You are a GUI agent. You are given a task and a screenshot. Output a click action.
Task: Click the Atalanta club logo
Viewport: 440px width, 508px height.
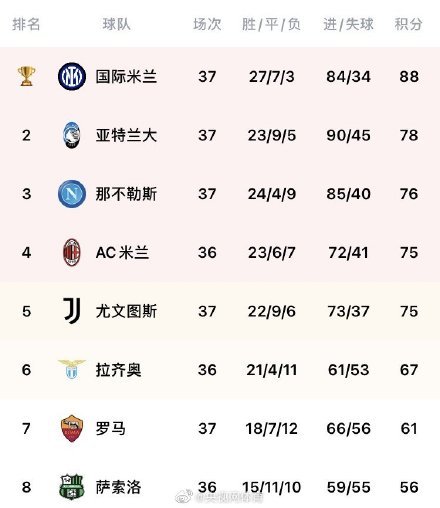click(72, 135)
